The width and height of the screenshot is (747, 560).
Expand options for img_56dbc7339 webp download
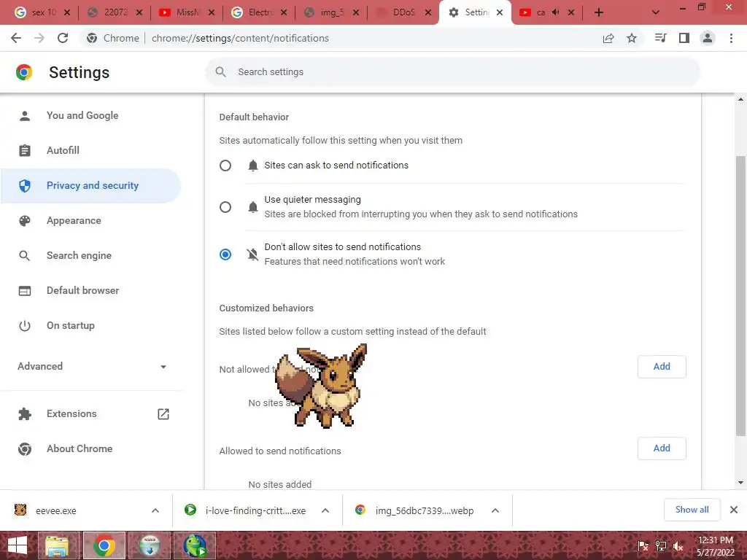[495, 510]
